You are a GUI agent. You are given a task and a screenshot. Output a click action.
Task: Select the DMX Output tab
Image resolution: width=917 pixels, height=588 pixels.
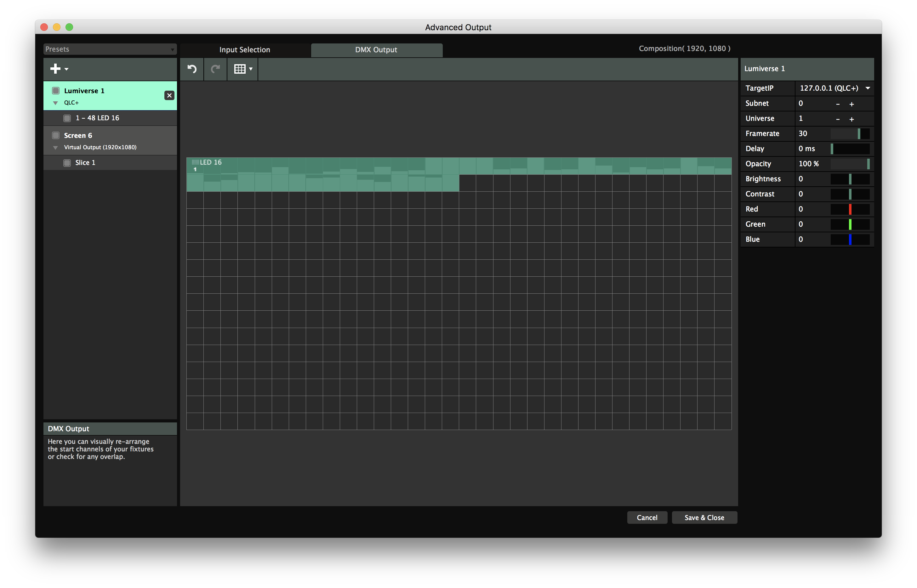pos(376,50)
